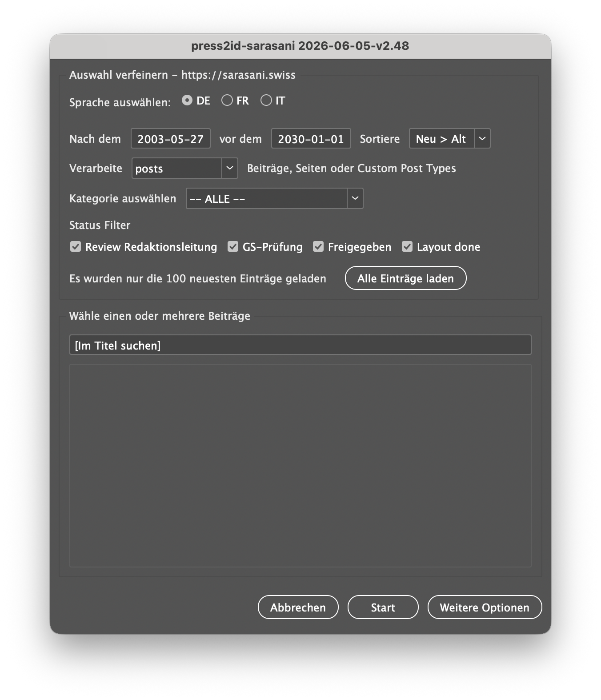
Task: Select the DE language radio button
Action: (x=187, y=101)
